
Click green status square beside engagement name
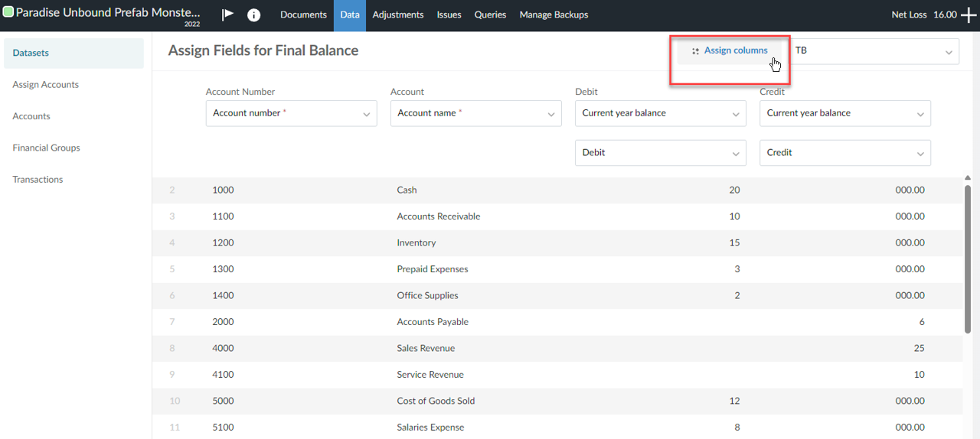coord(8,13)
